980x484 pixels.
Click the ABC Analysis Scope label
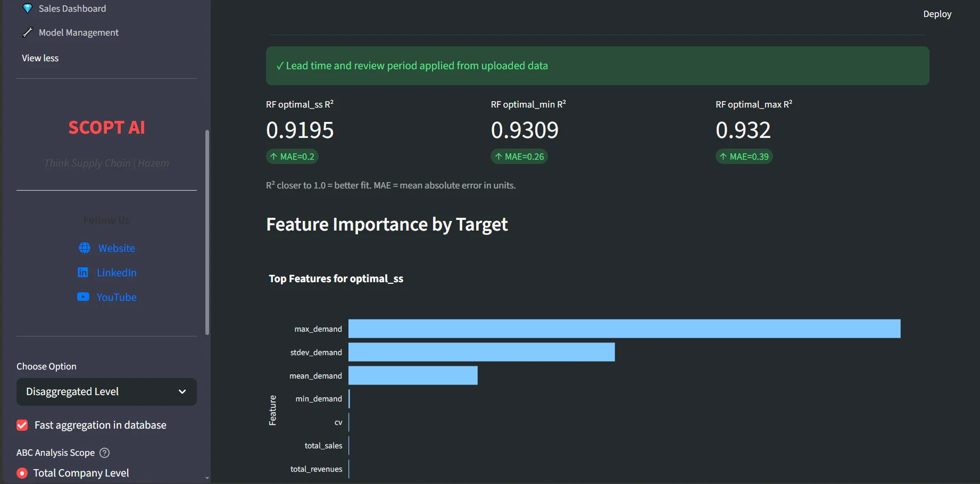coord(55,453)
